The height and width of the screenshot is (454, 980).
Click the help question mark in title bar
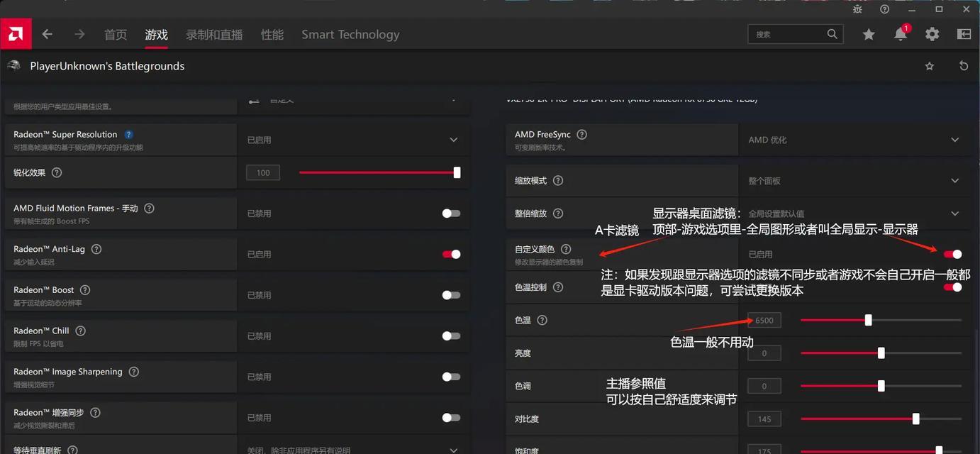[x=884, y=9]
